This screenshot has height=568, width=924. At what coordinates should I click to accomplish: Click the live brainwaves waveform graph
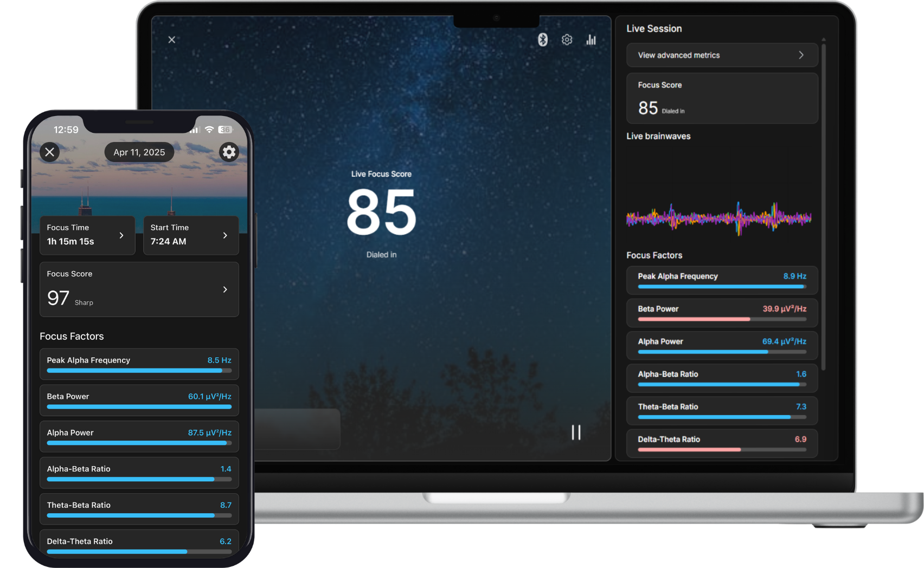point(718,218)
